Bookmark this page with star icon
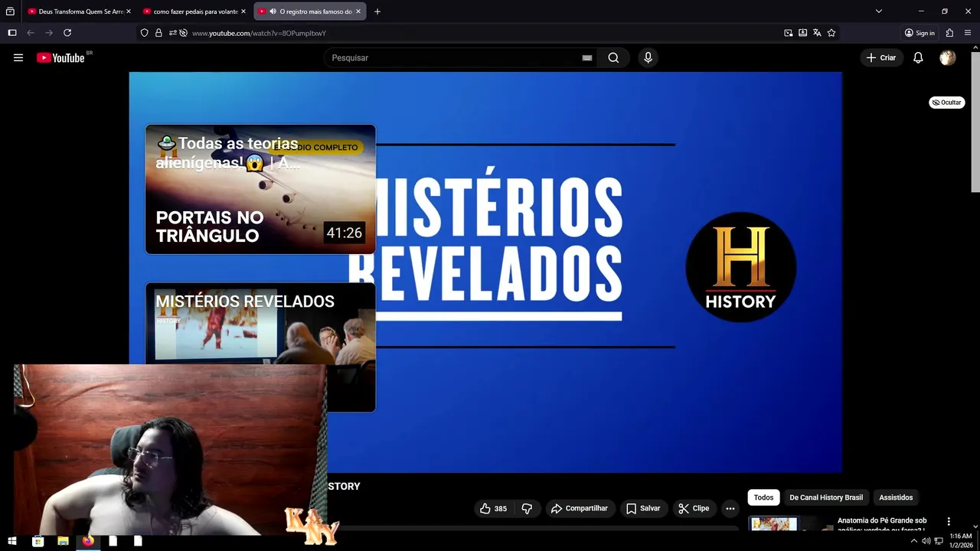The height and width of the screenshot is (551, 980). (x=831, y=33)
